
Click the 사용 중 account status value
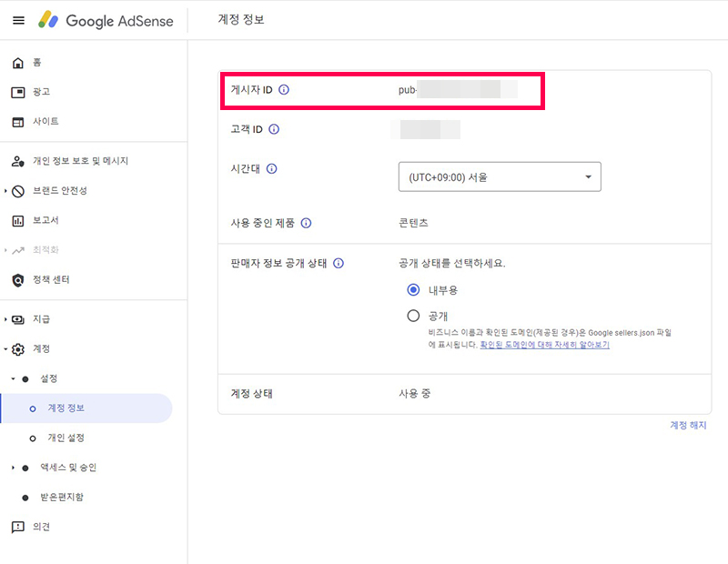coord(415,394)
